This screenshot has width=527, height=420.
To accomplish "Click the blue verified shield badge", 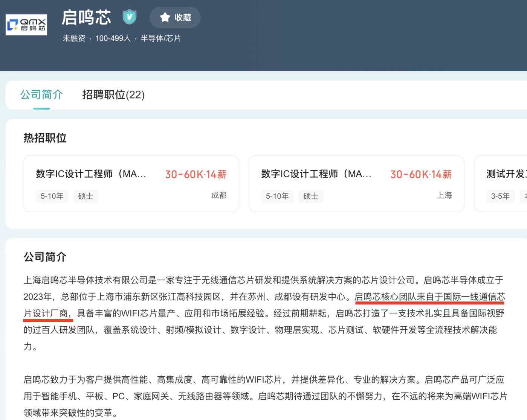I will pyautogui.click(x=130, y=17).
